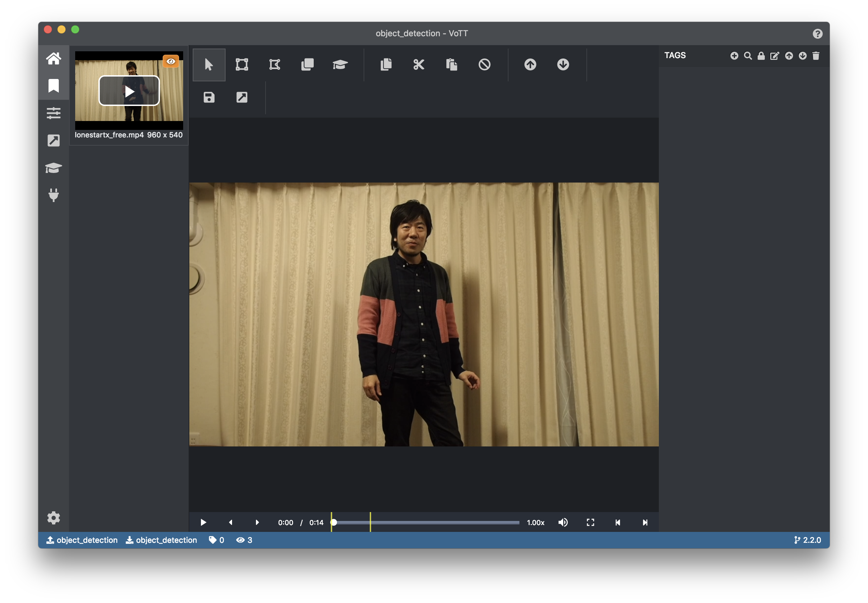
Task: Select the draw rectangle tool
Action: coord(241,65)
